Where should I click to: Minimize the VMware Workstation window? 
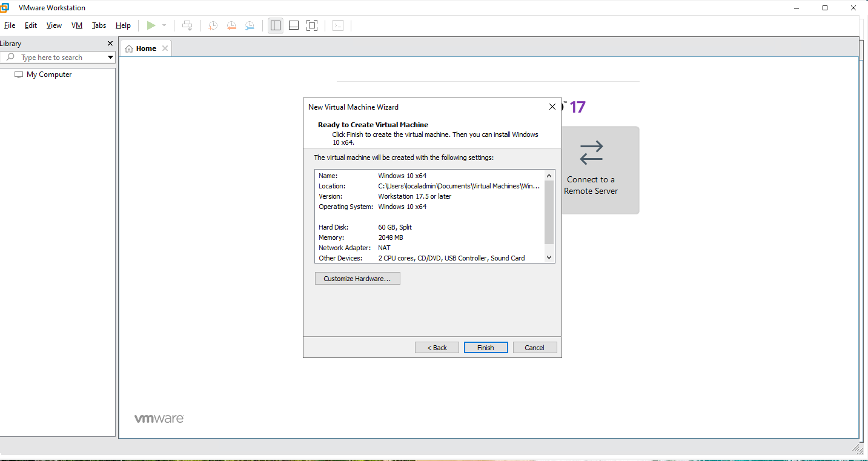797,8
